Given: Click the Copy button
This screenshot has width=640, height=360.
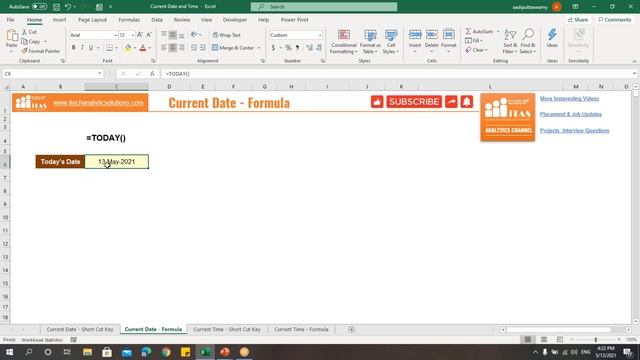Looking at the screenshot, I should (31, 41).
